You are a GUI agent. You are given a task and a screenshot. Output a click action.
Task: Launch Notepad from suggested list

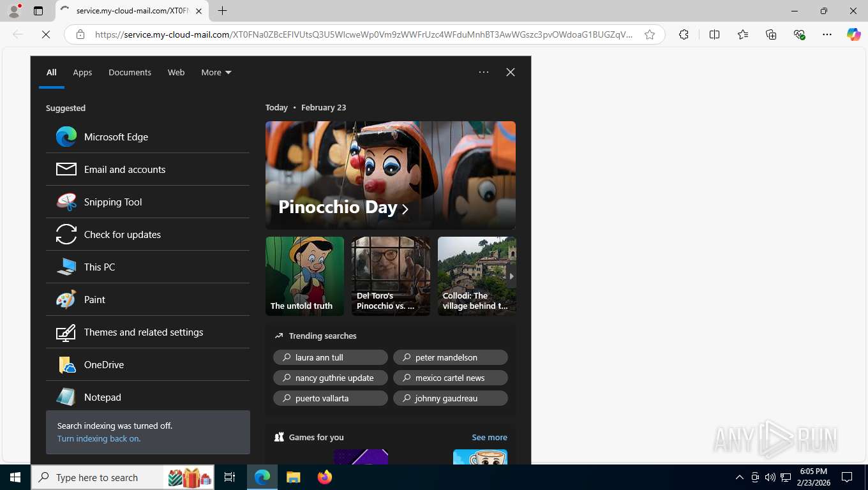pyautogui.click(x=147, y=397)
